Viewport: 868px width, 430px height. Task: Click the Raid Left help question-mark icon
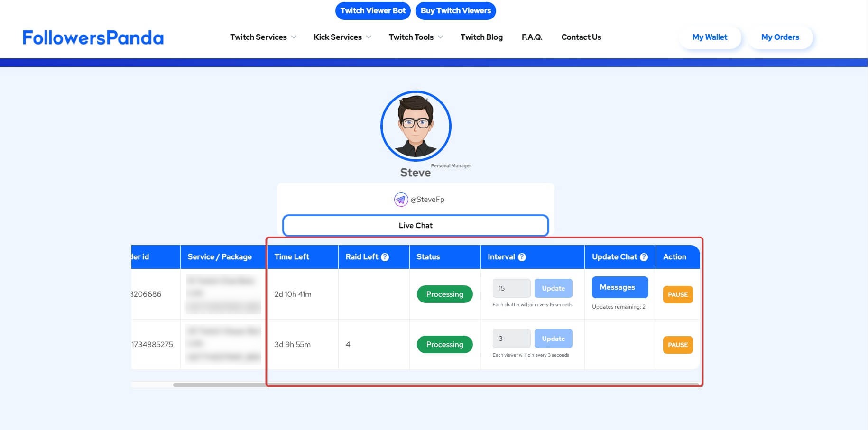(385, 257)
